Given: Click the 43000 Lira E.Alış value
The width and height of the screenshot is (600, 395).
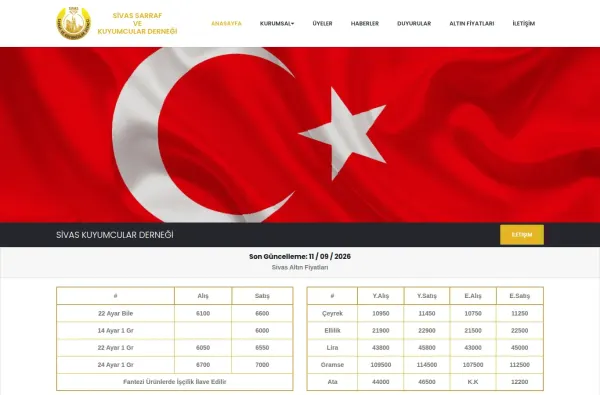Looking at the screenshot, I should (x=473, y=348).
